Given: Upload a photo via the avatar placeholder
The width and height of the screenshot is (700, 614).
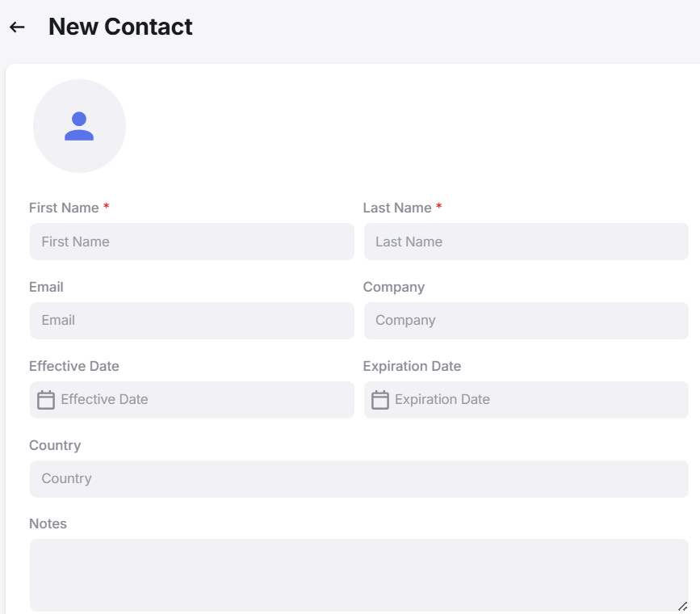Looking at the screenshot, I should point(79,126).
